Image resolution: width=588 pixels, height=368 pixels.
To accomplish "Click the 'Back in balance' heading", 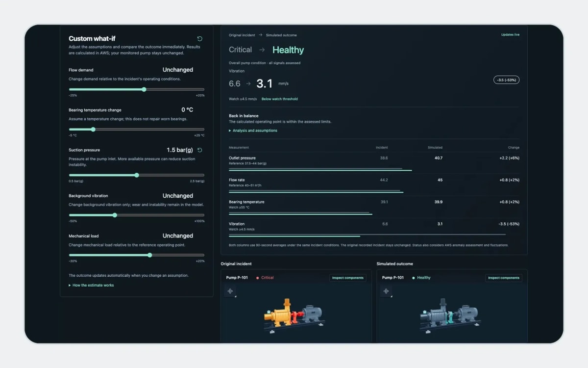I will (x=244, y=116).
